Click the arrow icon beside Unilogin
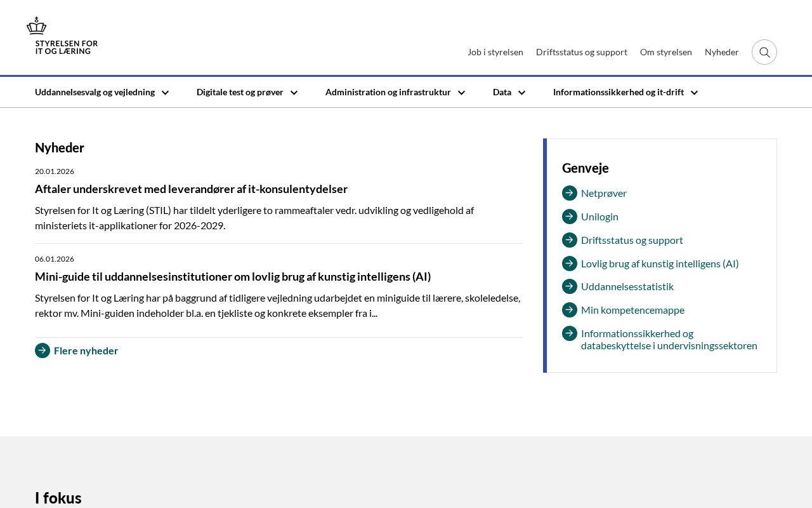 pyautogui.click(x=569, y=217)
